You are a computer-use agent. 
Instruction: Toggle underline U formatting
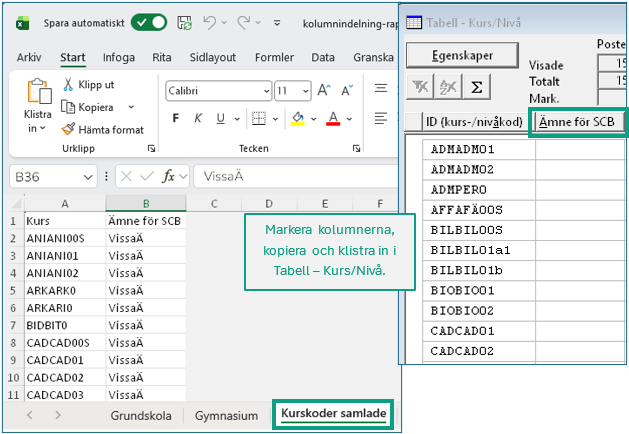coord(220,118)
